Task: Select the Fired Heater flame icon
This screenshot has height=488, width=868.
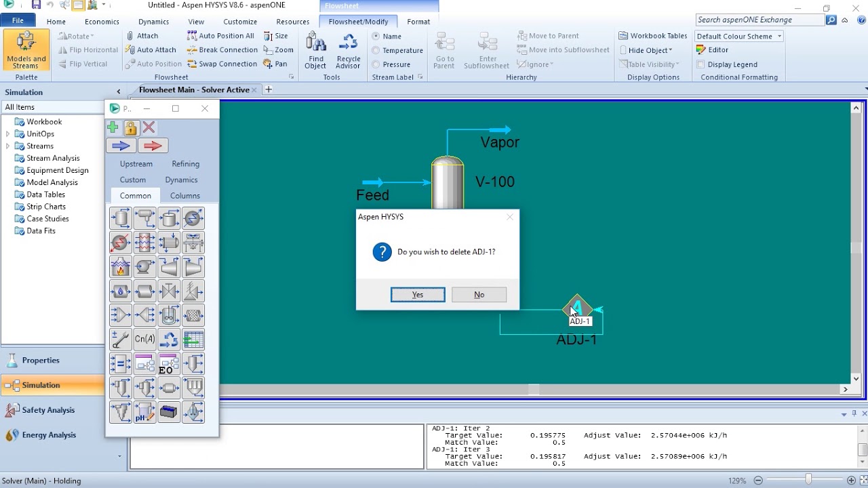Action: [121, 267]
